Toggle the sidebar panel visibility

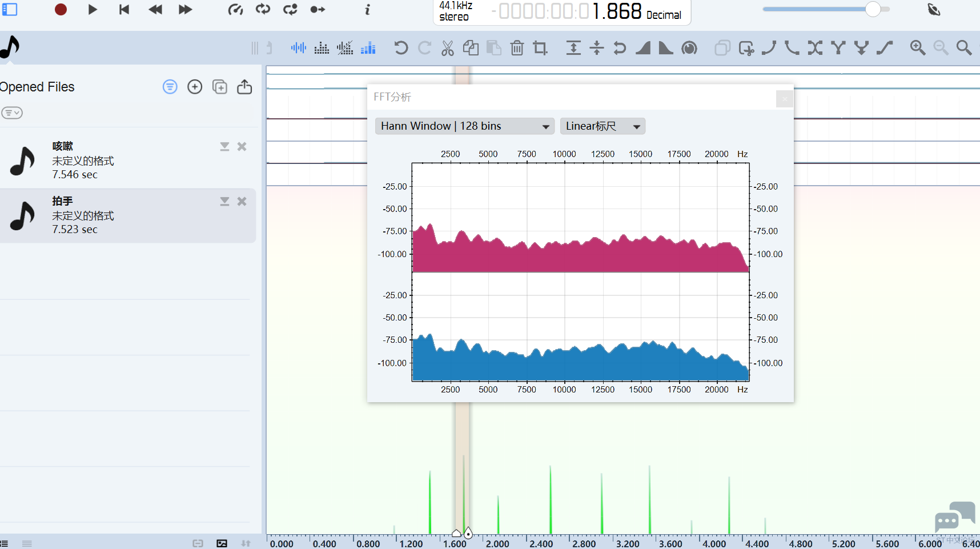[x=10, y=10]
